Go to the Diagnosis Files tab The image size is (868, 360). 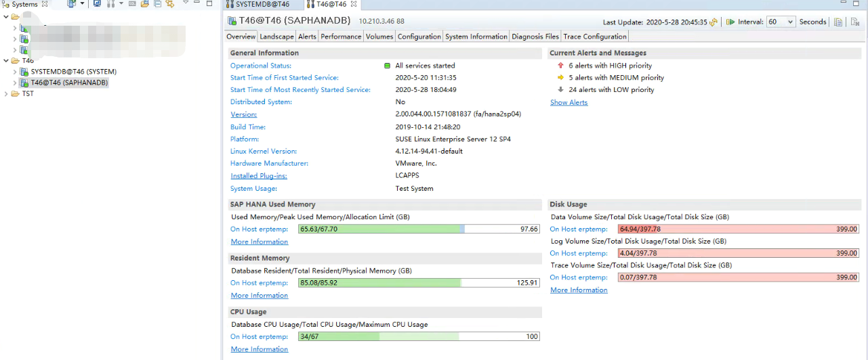tap(535, 37)
